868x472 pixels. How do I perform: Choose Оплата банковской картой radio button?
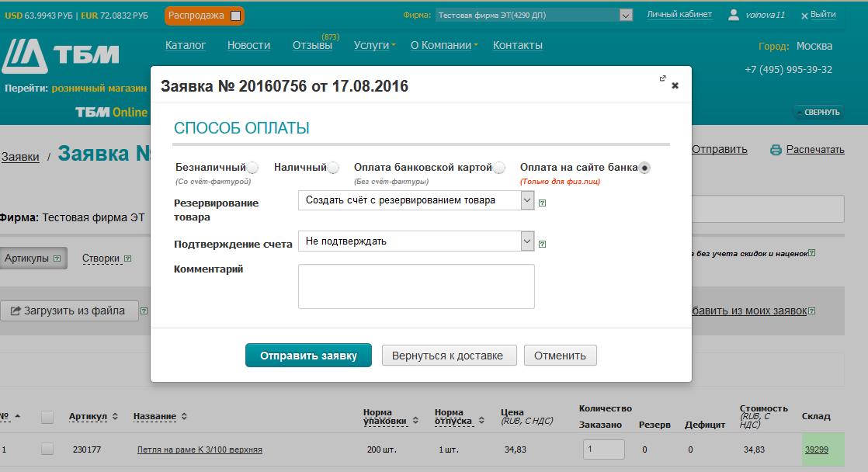click(499, 168)
